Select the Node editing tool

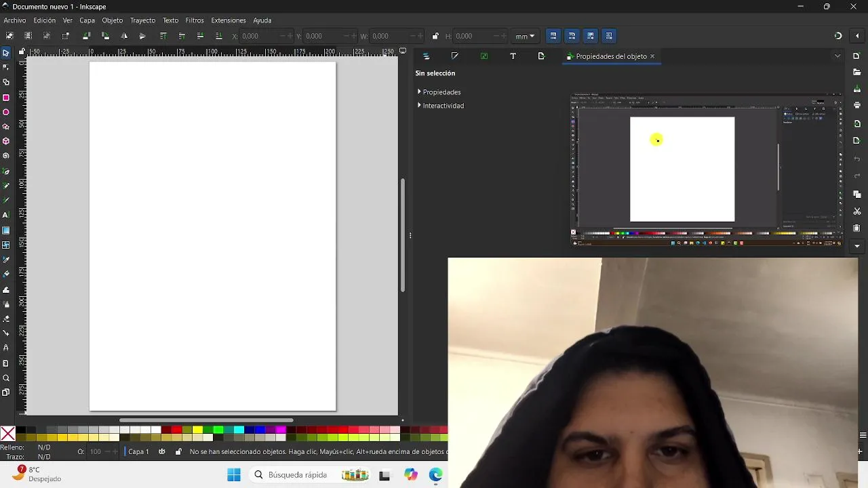click(x=6, y=67)
